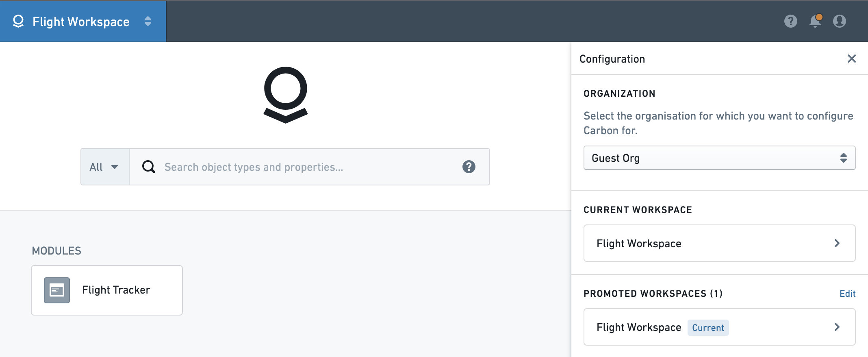This screenshot has width=868, height=357.
Task: Focus the search object types field
Action: (x=309, y=167)
